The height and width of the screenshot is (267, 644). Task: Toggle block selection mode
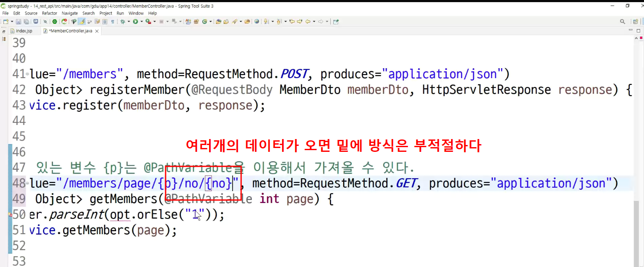point(105,21)
